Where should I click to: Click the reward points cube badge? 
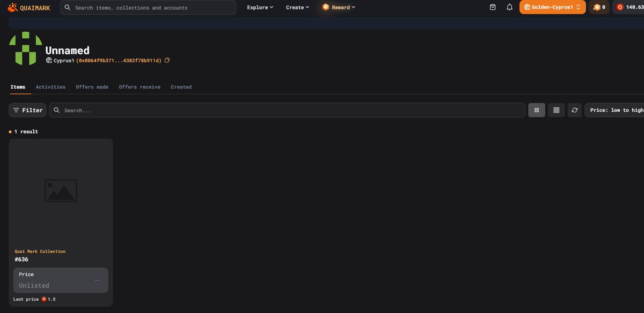pyautogui.click(x=599, y=8)
